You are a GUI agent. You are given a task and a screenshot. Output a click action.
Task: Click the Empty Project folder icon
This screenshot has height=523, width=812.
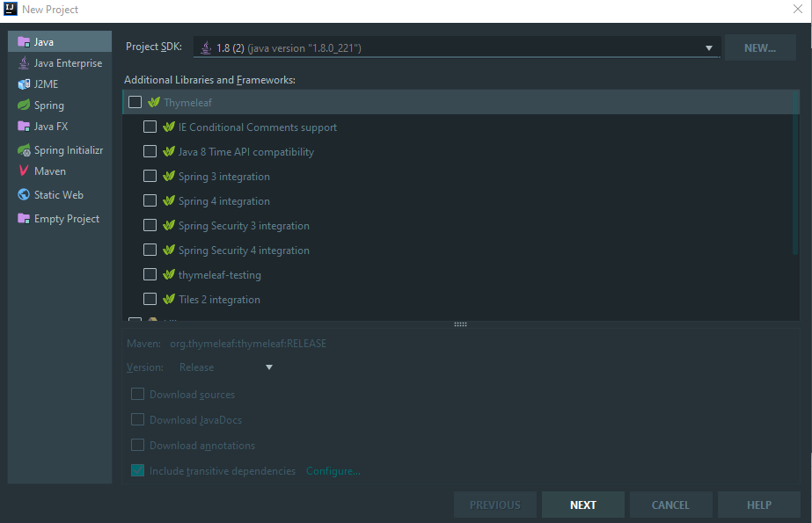coord(24,218)
